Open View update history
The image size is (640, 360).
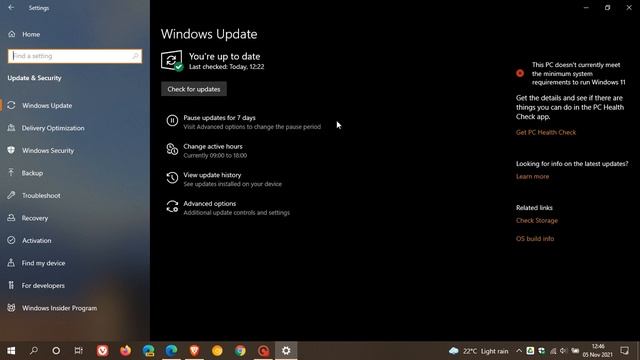coord(212,175)
